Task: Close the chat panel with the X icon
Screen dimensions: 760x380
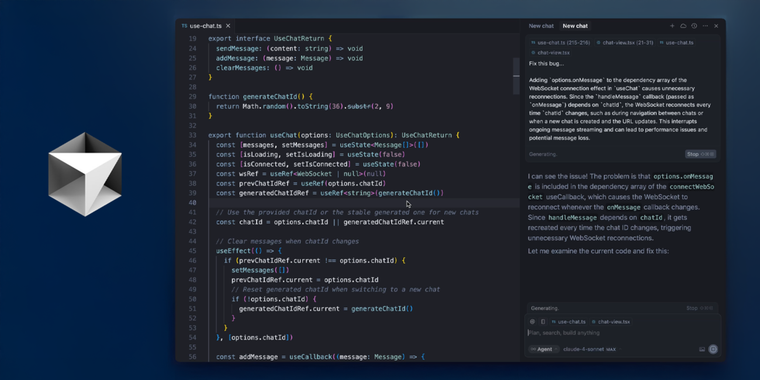Action: (716, 26)
